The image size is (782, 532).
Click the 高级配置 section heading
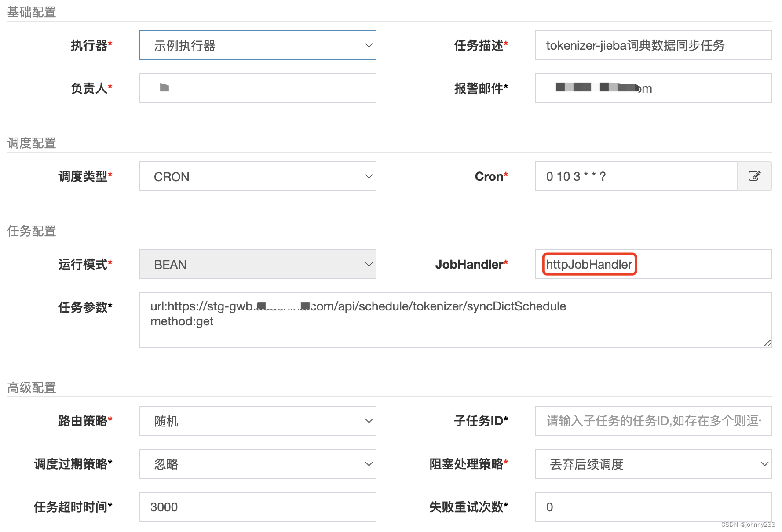(32, 387)
